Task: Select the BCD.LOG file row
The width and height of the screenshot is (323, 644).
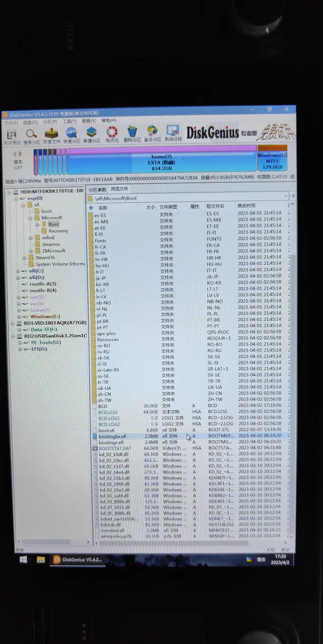Action: 191,412
